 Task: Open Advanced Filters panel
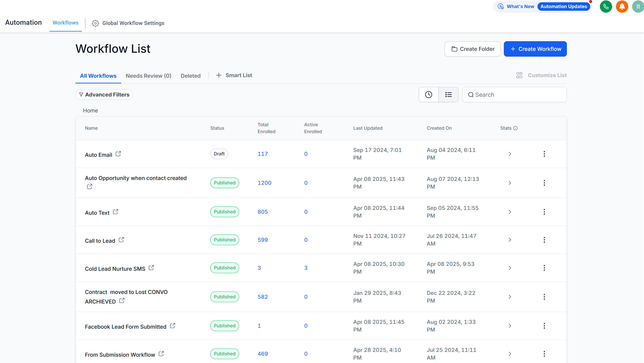[x=104, y=95]
